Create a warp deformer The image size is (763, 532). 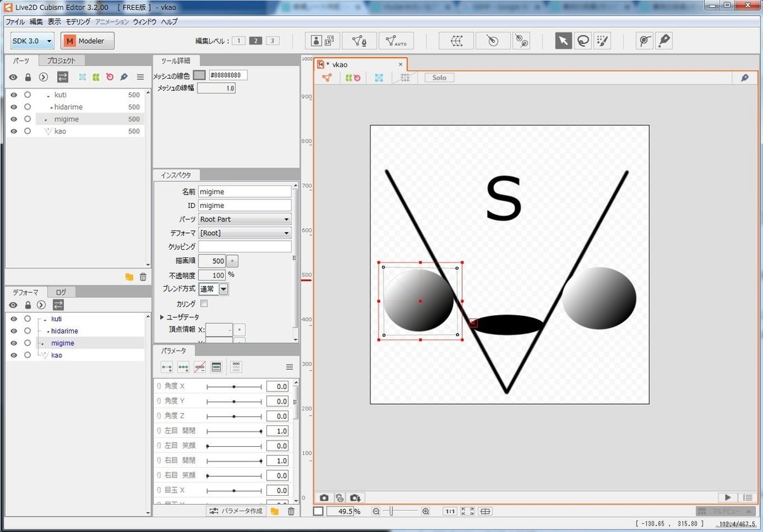tap(456, 41)
